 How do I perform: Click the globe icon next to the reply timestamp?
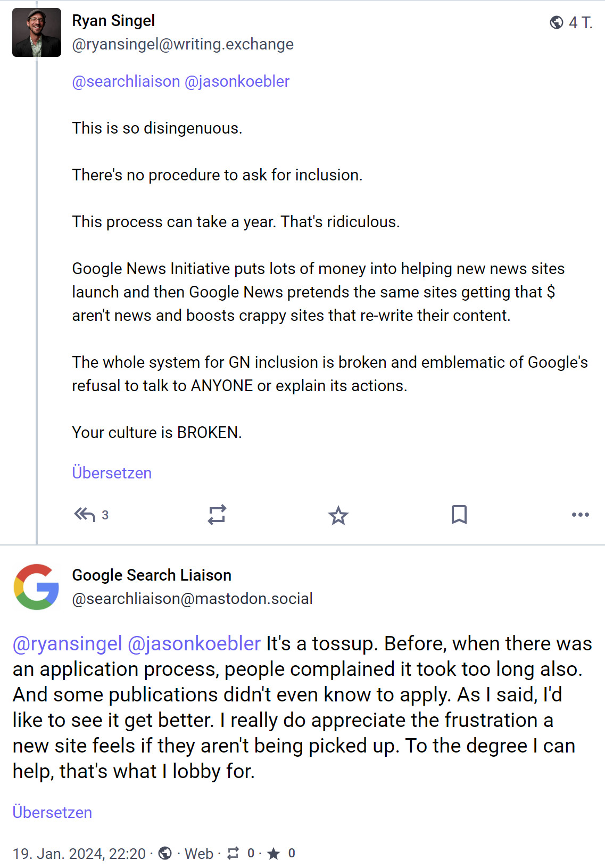click(165, 854)
